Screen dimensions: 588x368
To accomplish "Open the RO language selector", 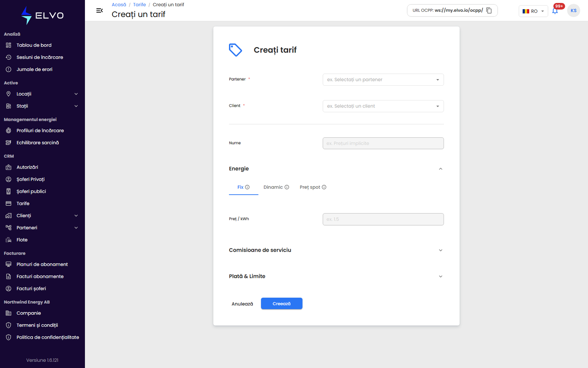I will click(533, 11).
